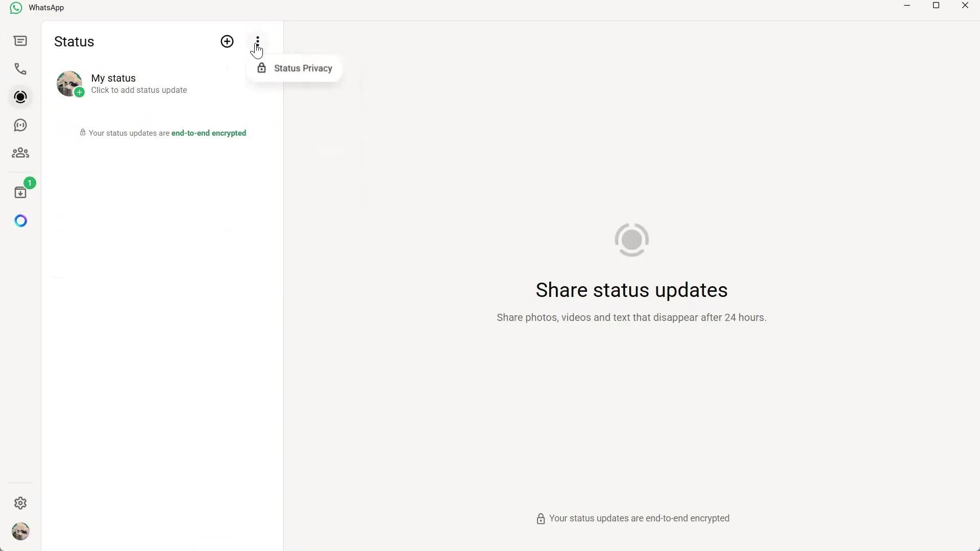This screenshot has height=551, width=980.
Task: Click the My status profile photo
Action: coord(69,84)
